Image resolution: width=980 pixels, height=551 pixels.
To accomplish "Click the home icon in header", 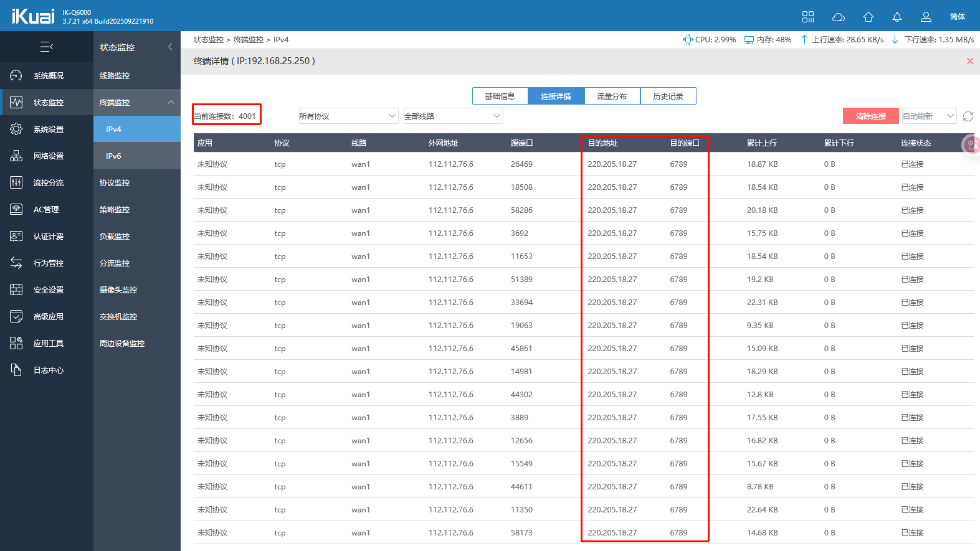I will point(868,17).
